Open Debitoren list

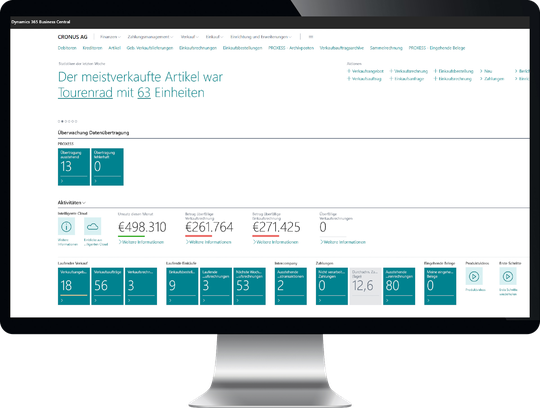coord(67,48)
